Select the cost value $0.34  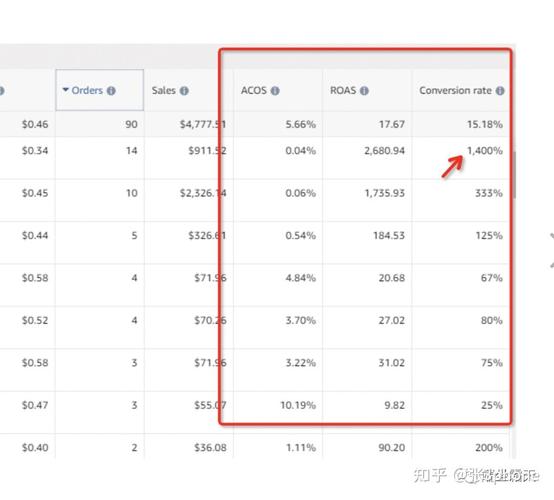tap(35, 151)
